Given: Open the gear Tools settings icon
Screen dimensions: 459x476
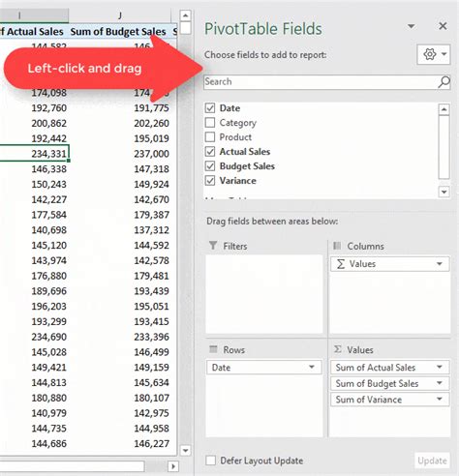Looking at the screenshot, I should [430, 54].
